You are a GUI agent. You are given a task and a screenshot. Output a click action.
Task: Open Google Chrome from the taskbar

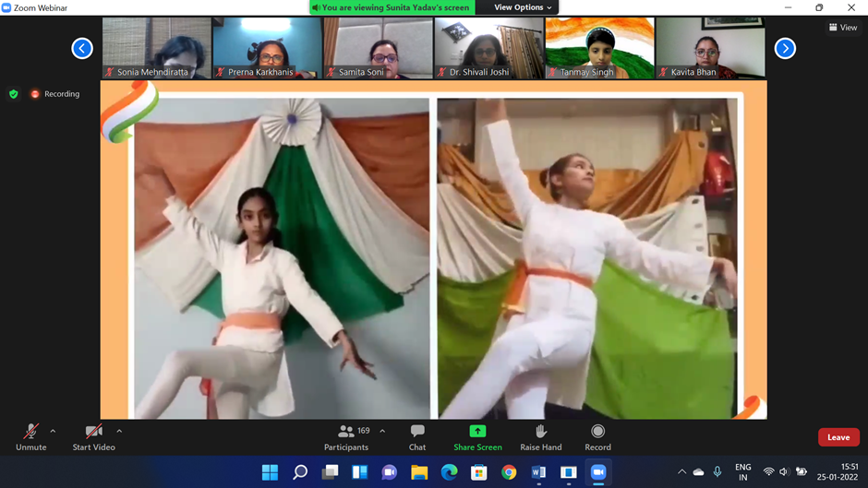509,472
